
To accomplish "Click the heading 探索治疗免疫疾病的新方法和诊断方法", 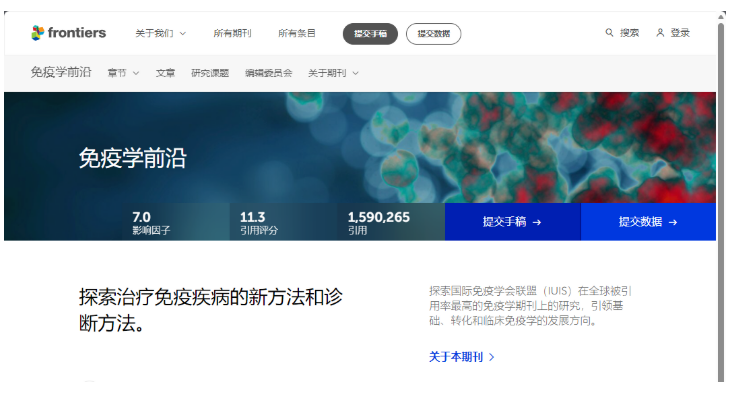I will [211, 310].
